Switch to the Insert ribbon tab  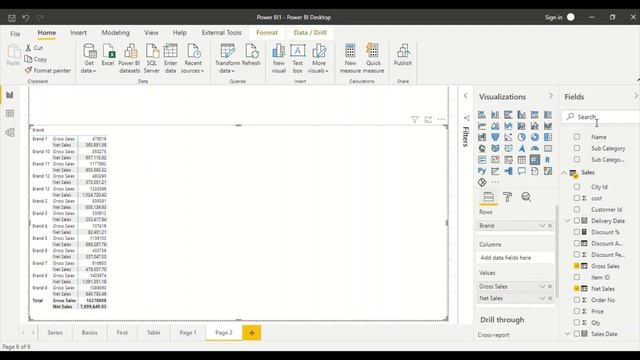pyautogui.click(x=78, y=33)
